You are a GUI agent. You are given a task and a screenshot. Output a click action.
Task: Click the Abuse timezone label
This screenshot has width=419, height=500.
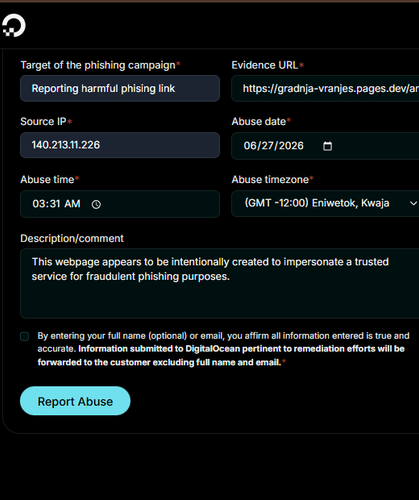(x=270, y=180)
